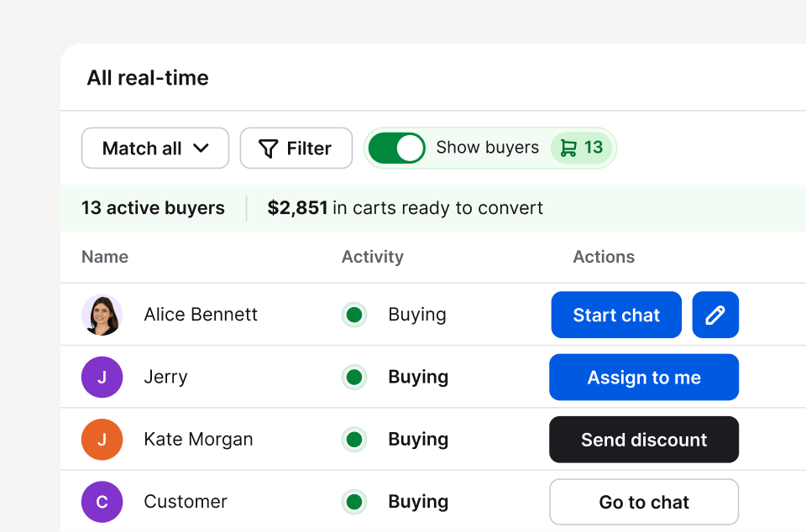Click the pencil edit icon beside Start chat

715,315
